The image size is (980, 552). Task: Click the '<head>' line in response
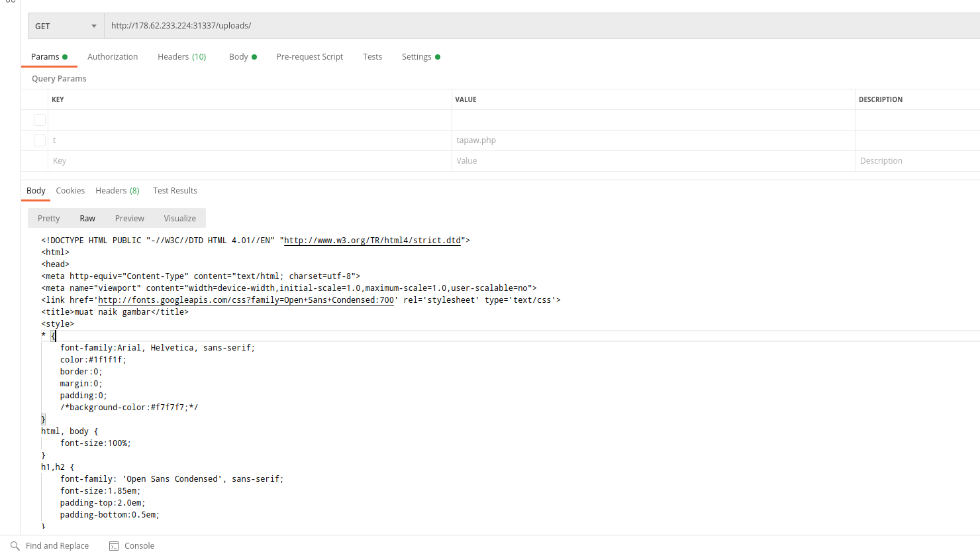(55, 264)
